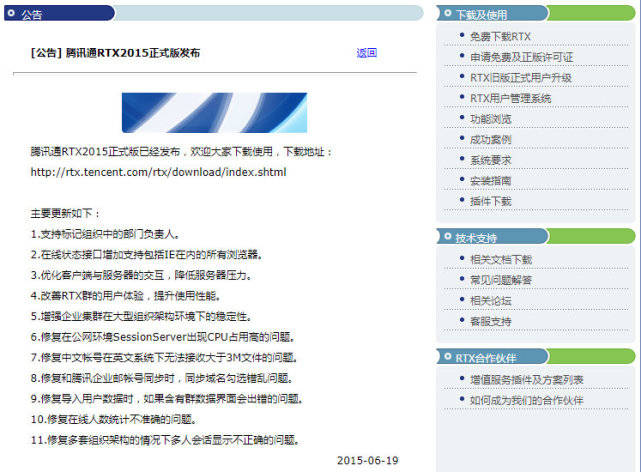Click update item 2 about IE浏览器
This screenshot has width=641, height=472.
146,255
